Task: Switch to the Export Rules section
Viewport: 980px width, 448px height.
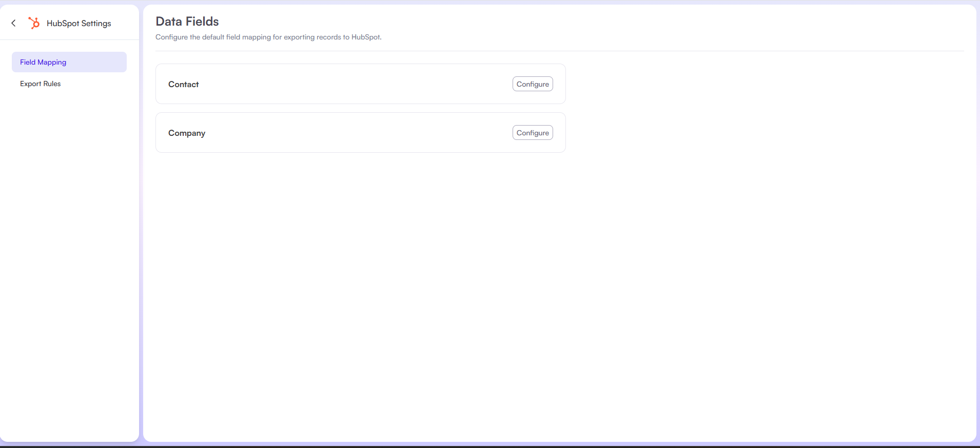Action: pyautogui.click(x=41, y=84)
